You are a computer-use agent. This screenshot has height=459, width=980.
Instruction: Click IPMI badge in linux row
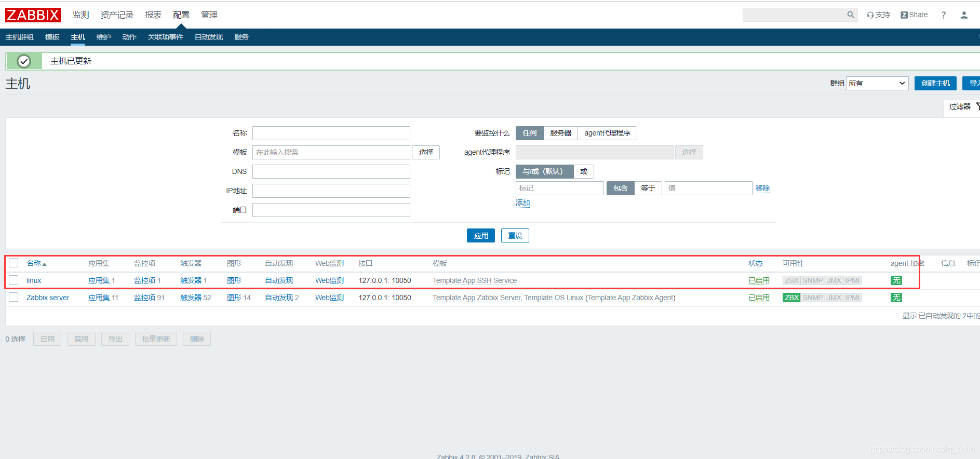(x=852, y=280)
